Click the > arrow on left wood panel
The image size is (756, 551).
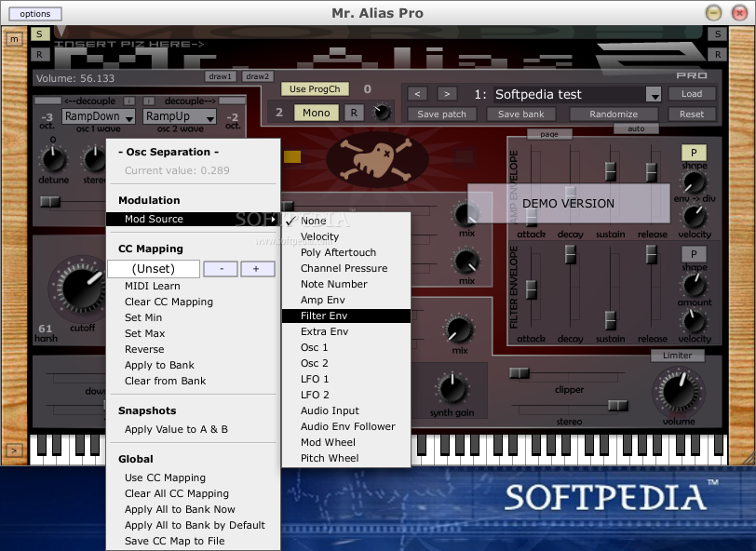[14, 450]
